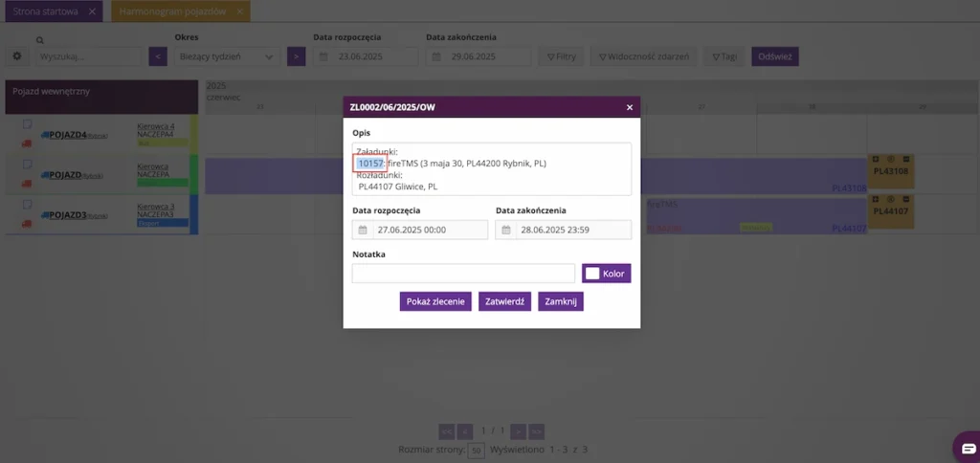Click minus icon on PL44107 card
Image resolution: width=980 pixels, height=463 pixels.
click(905, 199)
